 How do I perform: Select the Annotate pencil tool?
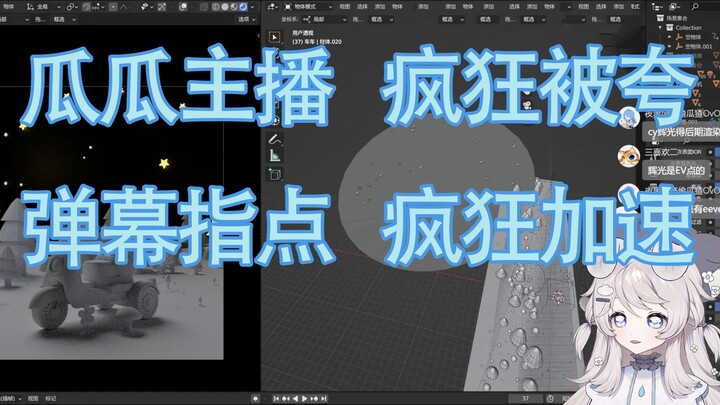[x=275, y=138]
